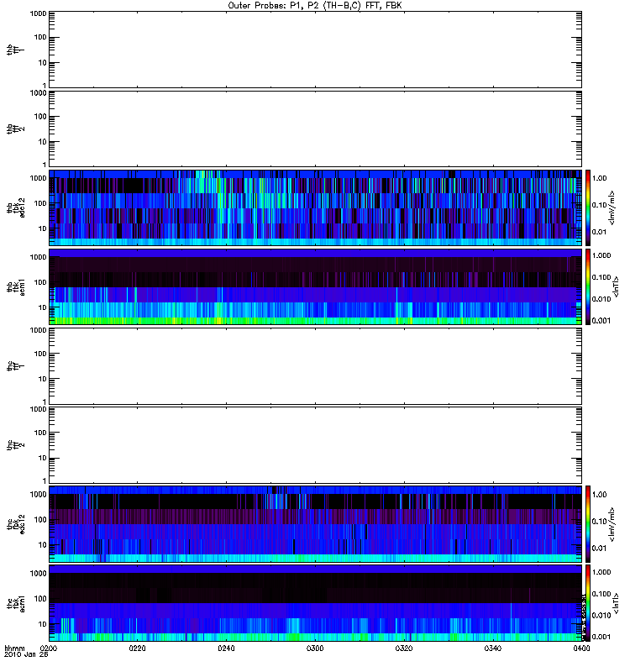Viewport: 630px width, 672px height.
Task: Click the '0.010' value on thc scm1 color bar
Action: point(601,616)
